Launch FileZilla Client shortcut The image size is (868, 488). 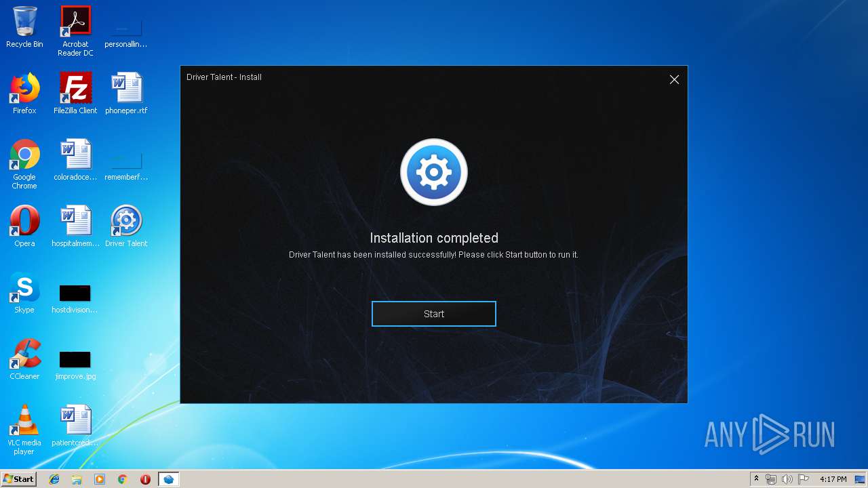pos(75,94)
